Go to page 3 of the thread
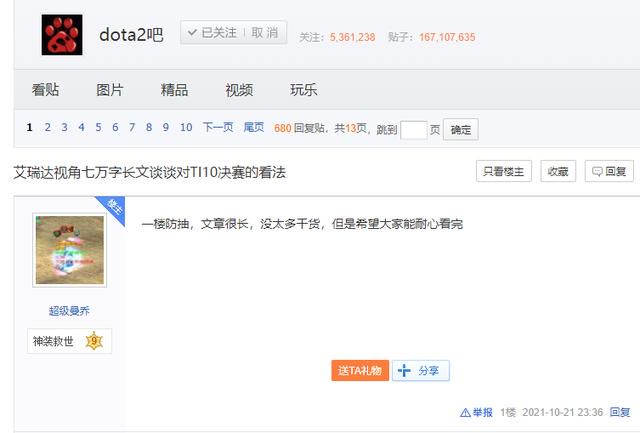Viewport: 640px width, 433px height. [x=64, y=127]
